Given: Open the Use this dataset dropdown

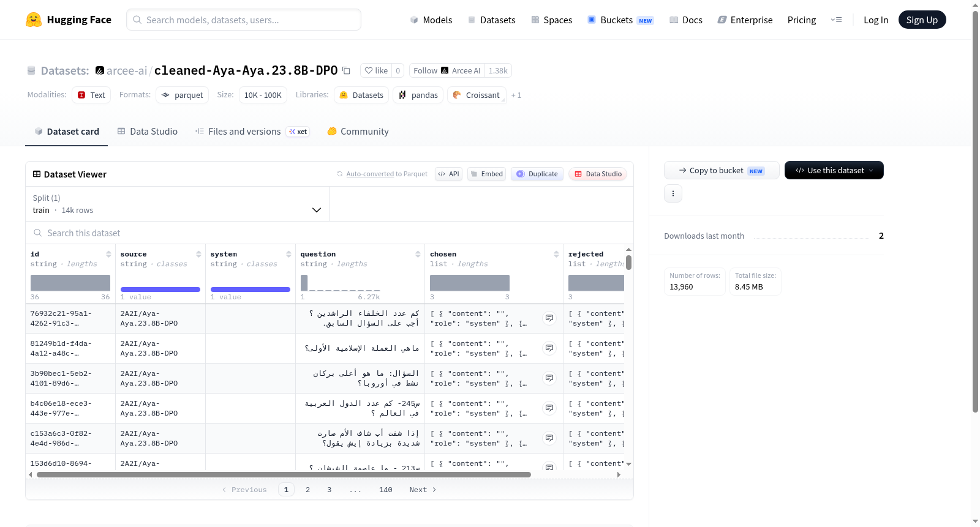Looking at the screenshot, I should click(834, 170).
